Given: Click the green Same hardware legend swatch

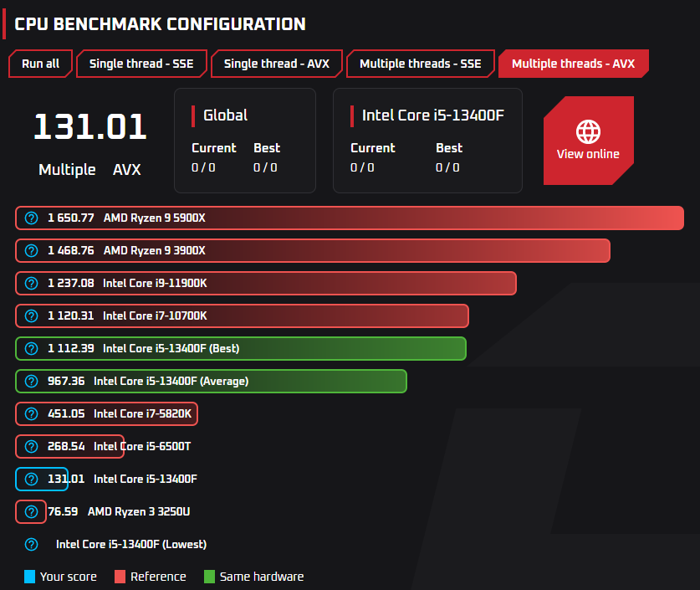Looking at the screenshot, I should tap(209, 577).
